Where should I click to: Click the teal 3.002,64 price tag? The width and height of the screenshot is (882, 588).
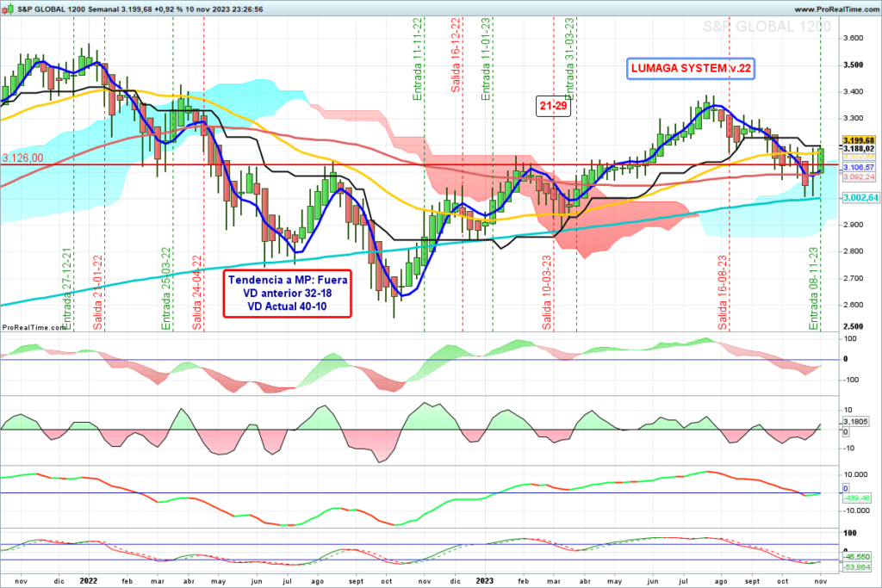tap(860, 198)
